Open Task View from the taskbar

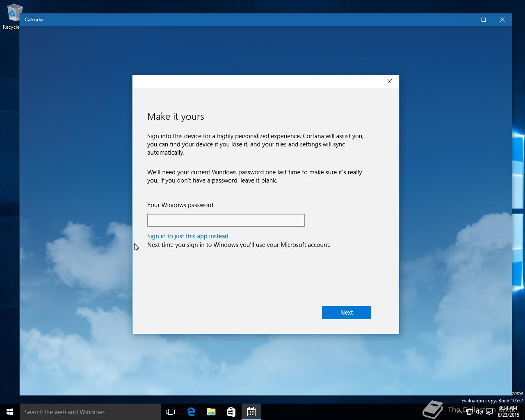171,412
